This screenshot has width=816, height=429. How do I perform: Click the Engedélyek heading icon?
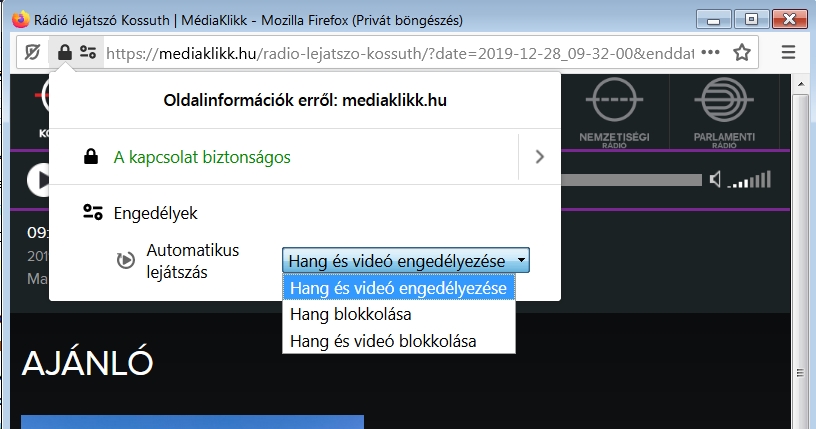(x=93, y=212)
